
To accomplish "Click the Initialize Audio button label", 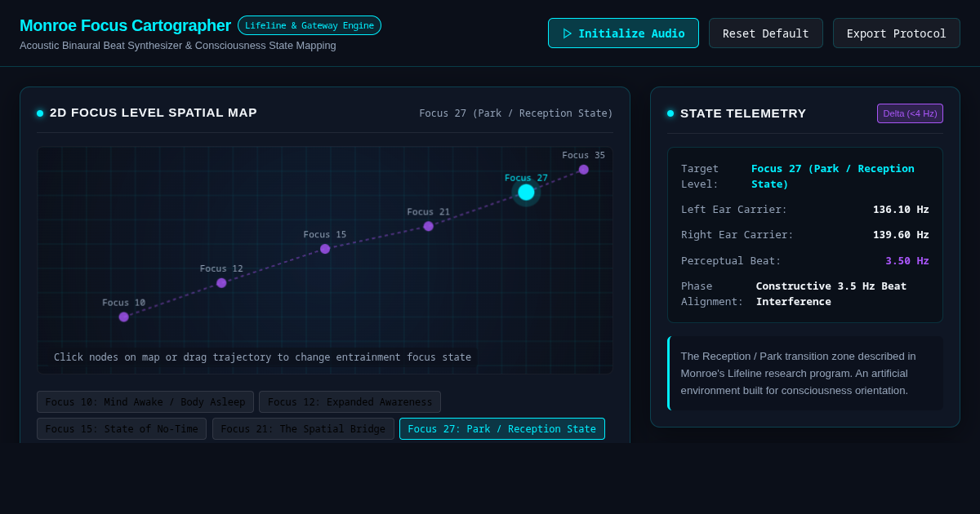I will click(631, 33).
